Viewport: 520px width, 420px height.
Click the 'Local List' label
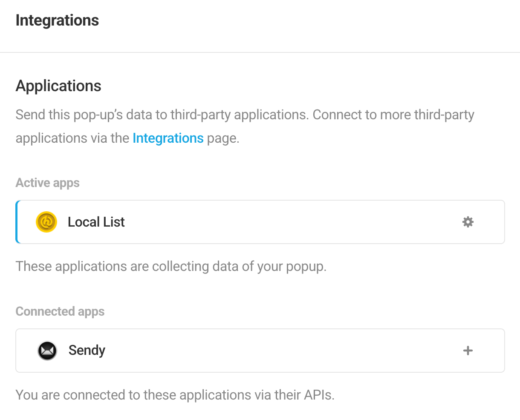coord(96,222)
